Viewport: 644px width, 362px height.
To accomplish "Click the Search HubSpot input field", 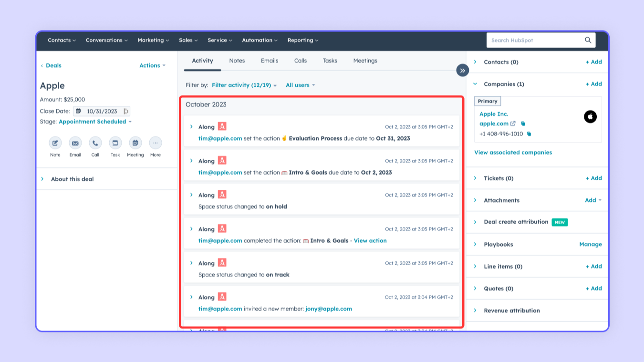I will [x=534, y=41].
